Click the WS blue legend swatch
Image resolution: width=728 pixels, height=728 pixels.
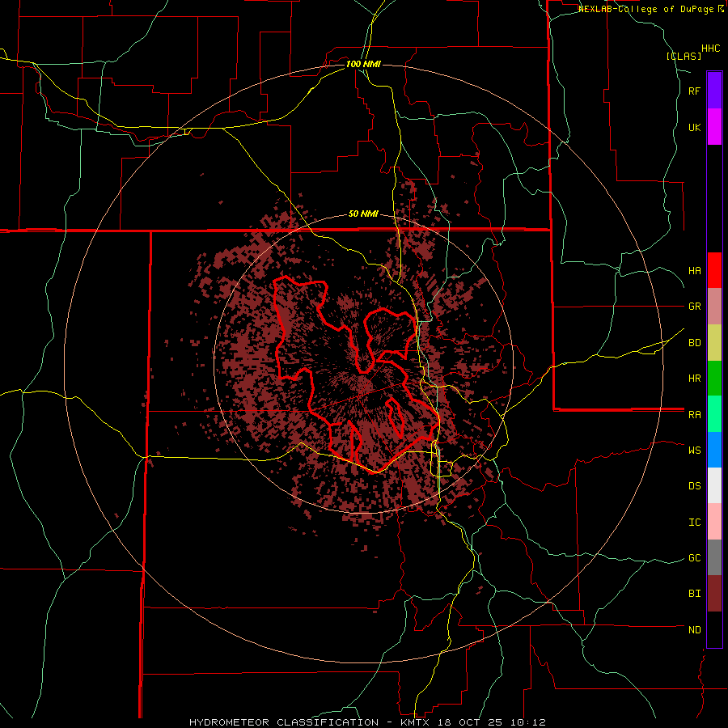pyautogui.click(x=714, y=450)
